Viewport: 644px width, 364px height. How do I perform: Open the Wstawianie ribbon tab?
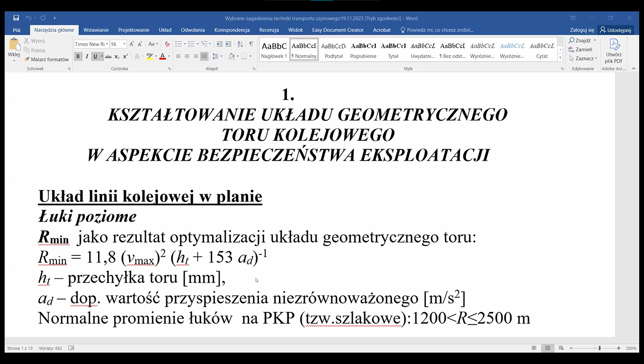point(96,30)
